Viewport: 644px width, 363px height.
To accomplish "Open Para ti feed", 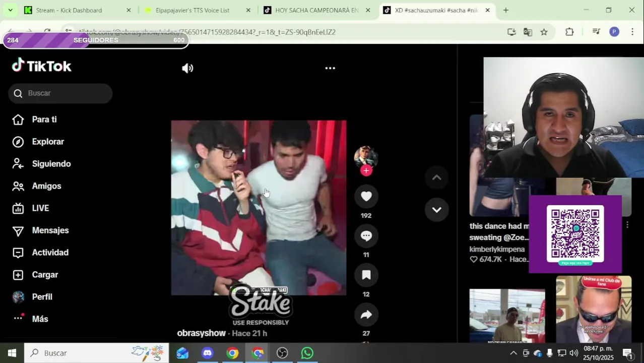I will click(44, 119).
